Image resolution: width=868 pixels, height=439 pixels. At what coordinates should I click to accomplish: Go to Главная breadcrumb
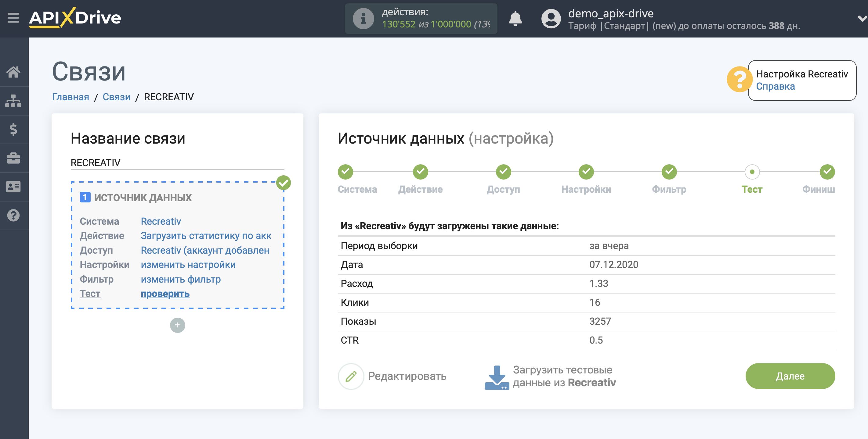[x=71, y=97]
